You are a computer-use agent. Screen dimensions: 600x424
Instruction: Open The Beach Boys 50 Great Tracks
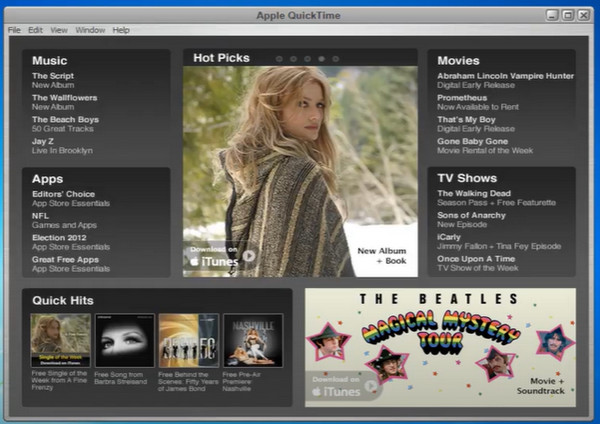click(x=65, y=124)
